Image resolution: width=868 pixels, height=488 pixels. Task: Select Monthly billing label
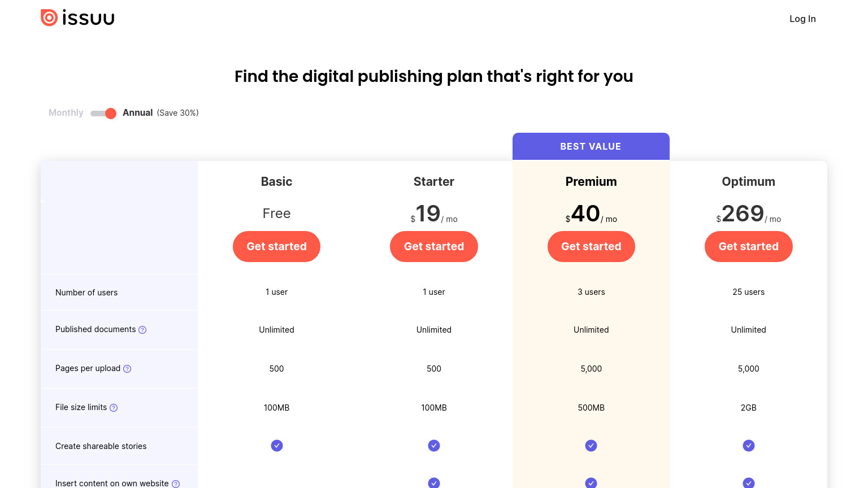click(x=66, y=113)
